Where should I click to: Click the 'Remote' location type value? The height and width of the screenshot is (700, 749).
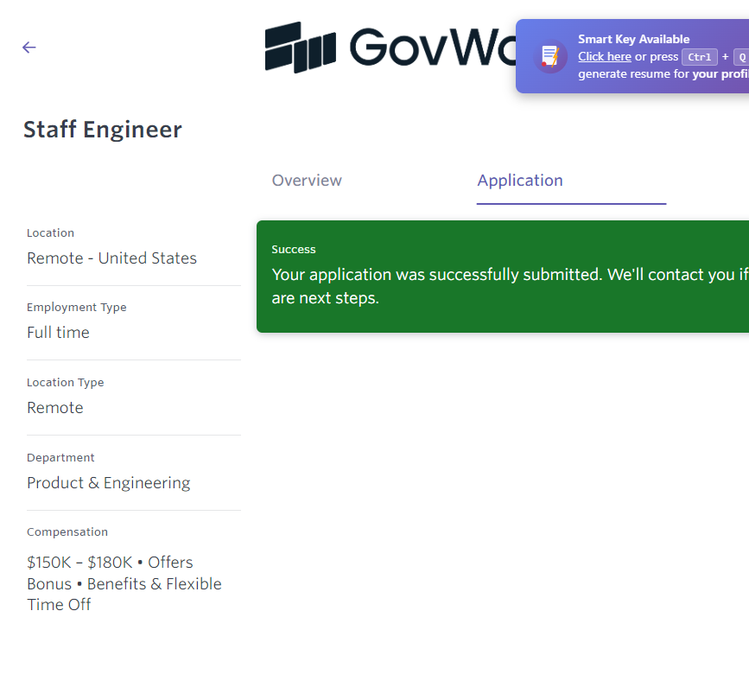[x=55, y=408]
